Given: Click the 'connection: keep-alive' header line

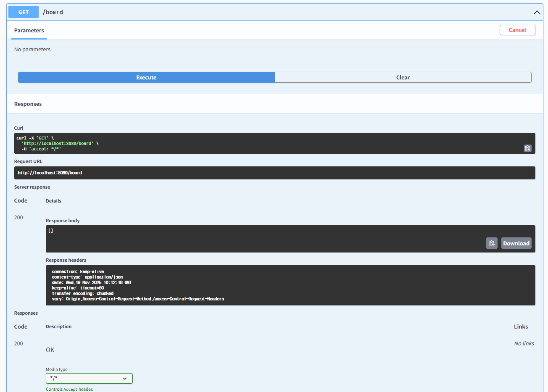Looking at the screenshot, I should (78, 271).
